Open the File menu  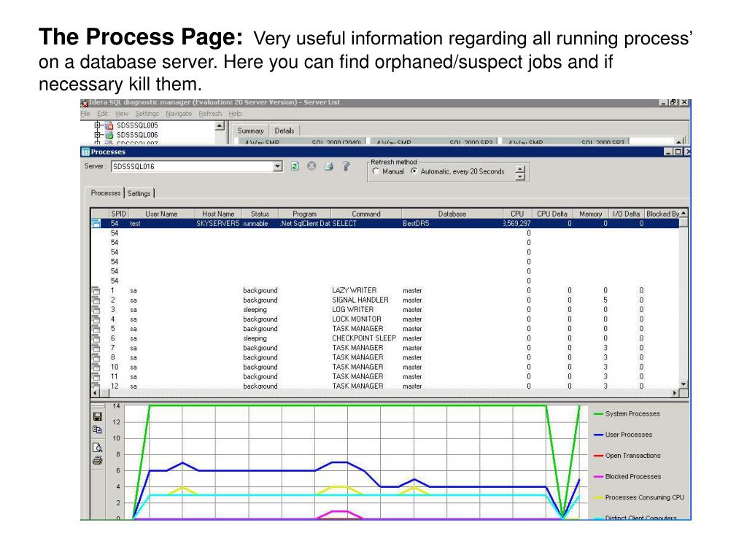[x=85, y=114]
